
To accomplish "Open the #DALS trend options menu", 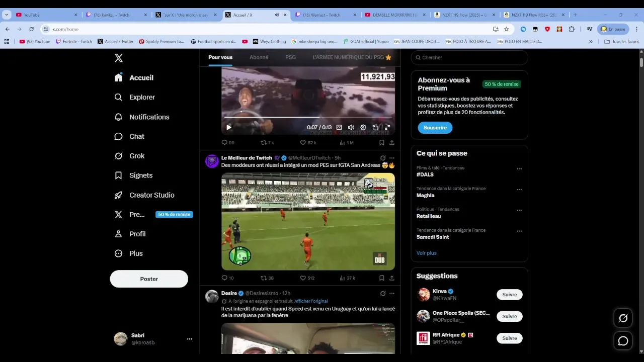I will coord(519,169).
